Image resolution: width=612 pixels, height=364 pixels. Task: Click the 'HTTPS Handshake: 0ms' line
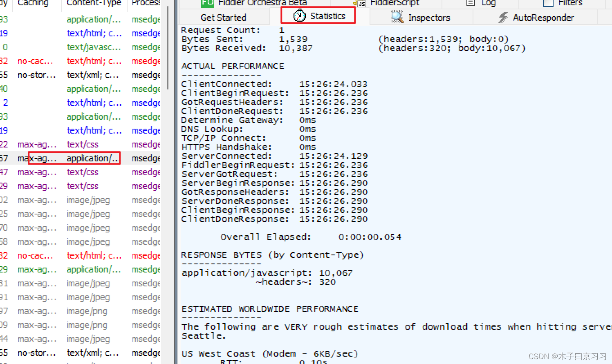pyautogui.click(x=249, y=147)
